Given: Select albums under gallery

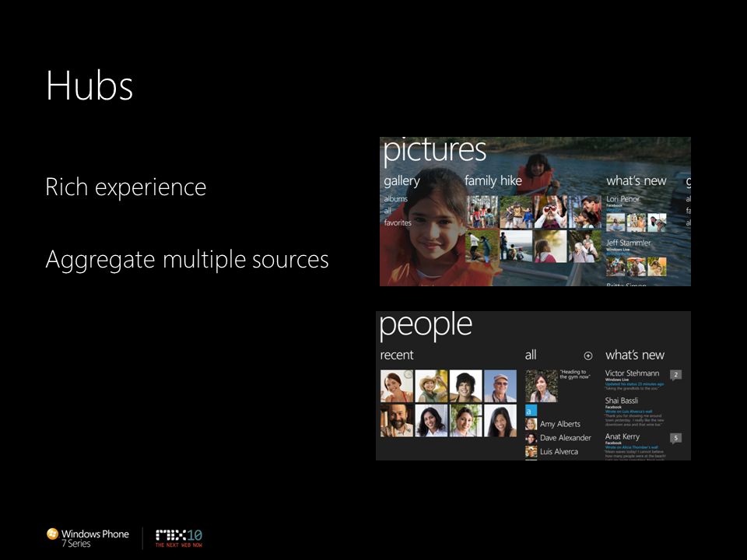Looking at the screenshot, I should 395,198.
